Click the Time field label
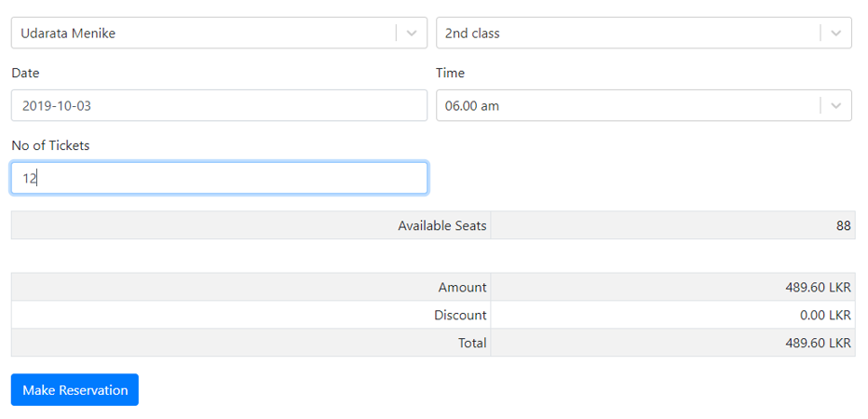 click(450, 73)
